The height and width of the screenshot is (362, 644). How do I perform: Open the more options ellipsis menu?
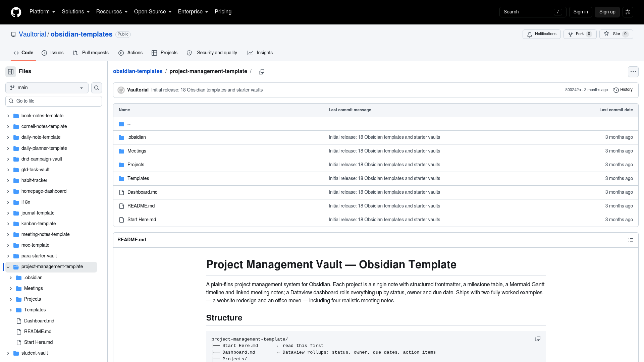(633, 71)
